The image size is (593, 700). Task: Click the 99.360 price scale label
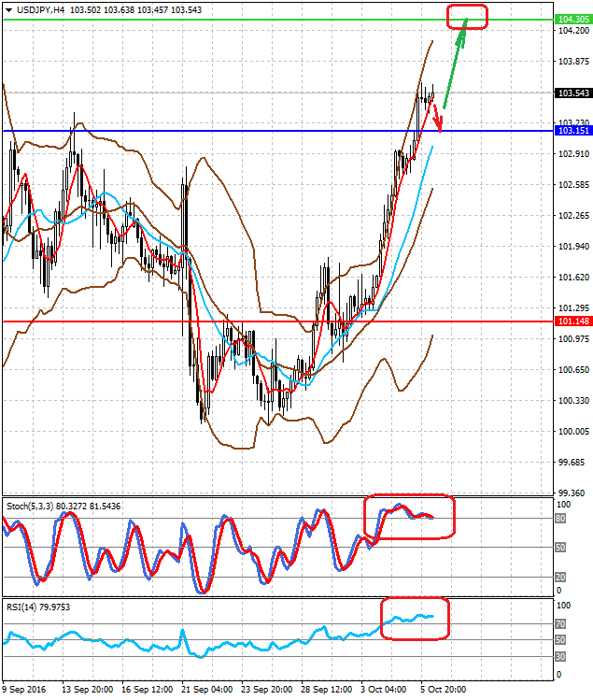click(x=572, y=493)
